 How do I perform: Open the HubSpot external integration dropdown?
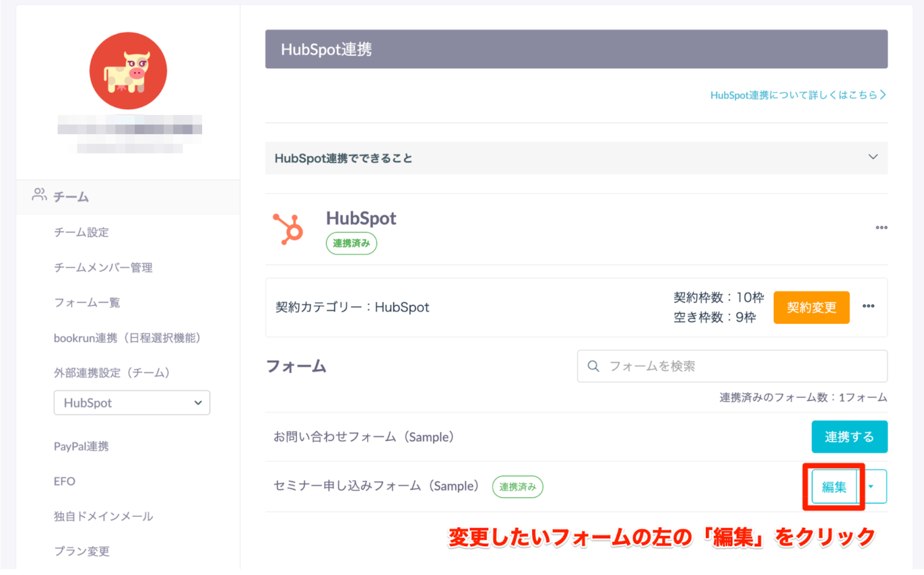pyautogui.click(x=132, y=402)
